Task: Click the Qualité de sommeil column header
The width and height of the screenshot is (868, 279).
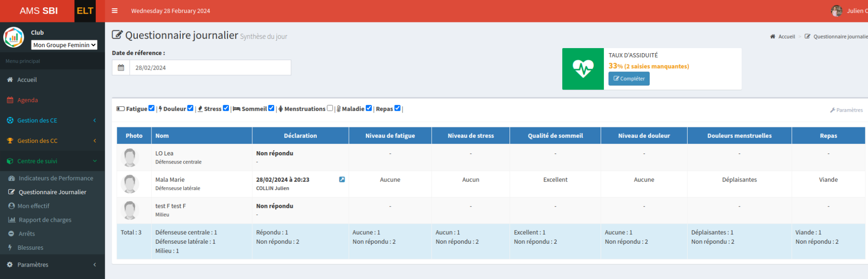Action: pos(555,136)
